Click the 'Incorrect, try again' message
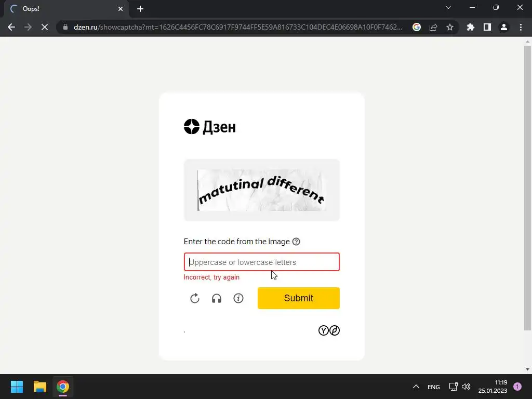 point(212,277)
